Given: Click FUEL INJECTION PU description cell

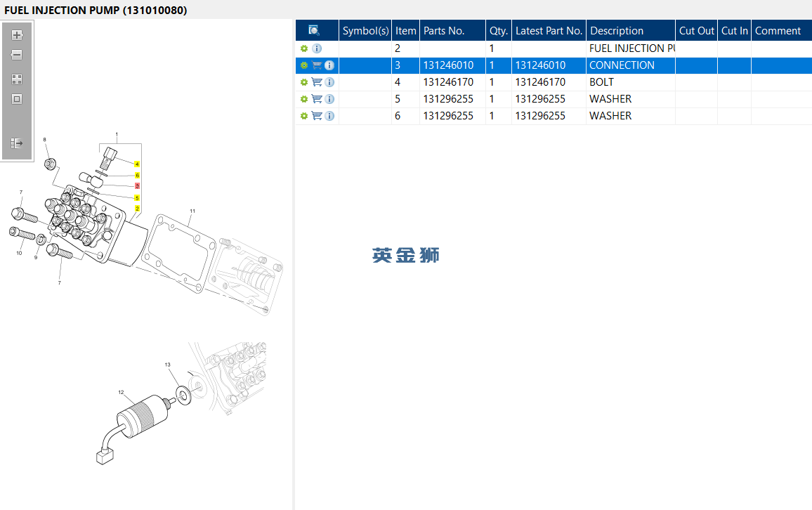Looking at the screenshot, I should [x=631, y=48].
